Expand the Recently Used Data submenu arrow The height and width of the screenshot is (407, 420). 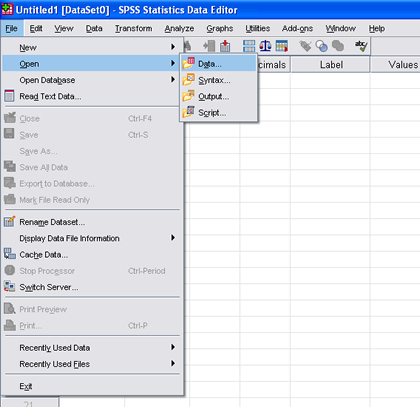click(173, 347)
